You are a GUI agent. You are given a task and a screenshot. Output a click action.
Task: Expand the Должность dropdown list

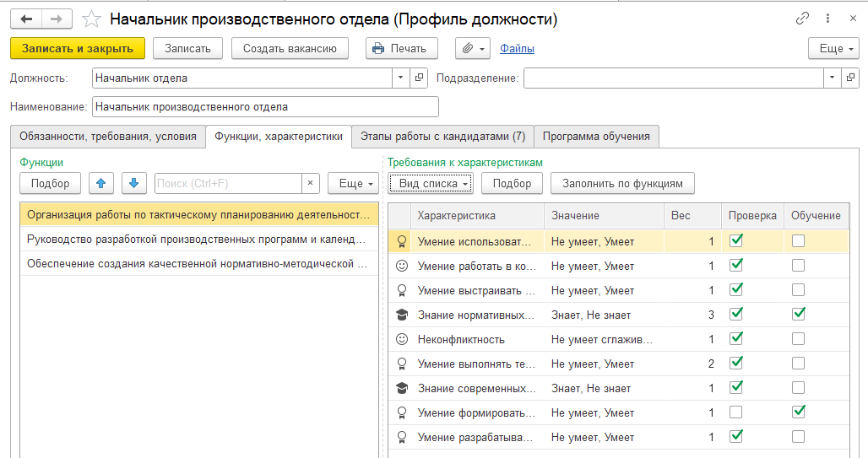point(401,78)
